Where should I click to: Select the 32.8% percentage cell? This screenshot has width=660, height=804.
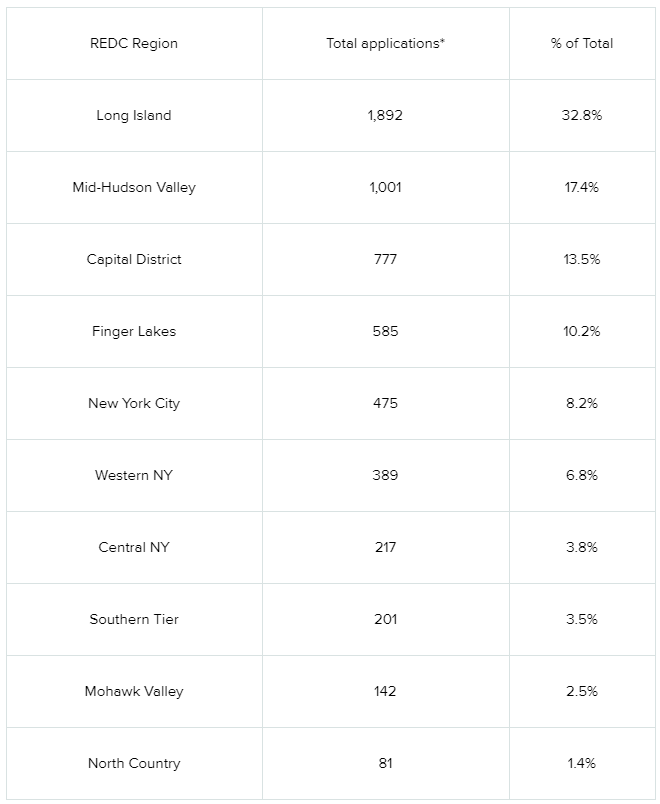click(x=582, y=115)
